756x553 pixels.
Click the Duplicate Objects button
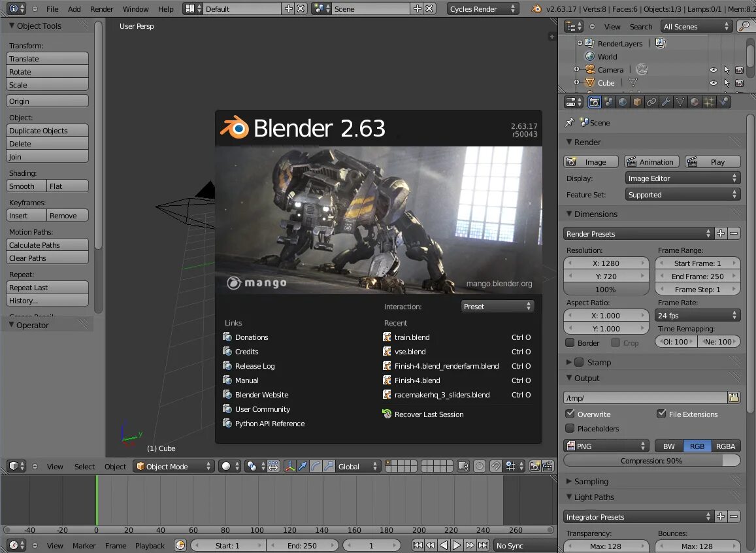(47, 131)
